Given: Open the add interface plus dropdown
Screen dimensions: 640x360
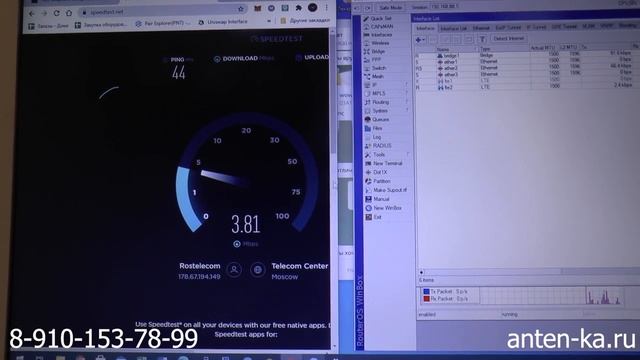Looking at the screenshot, I should tap(420, 40).
